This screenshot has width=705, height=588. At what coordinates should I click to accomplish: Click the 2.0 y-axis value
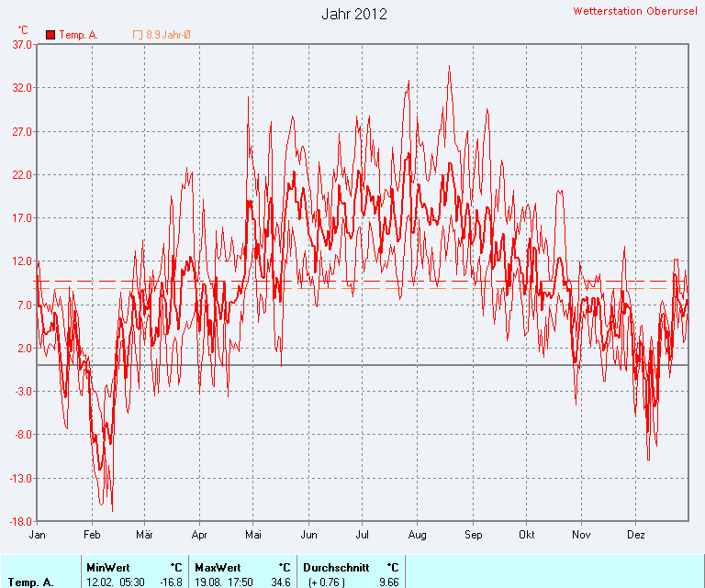(25, 349)
